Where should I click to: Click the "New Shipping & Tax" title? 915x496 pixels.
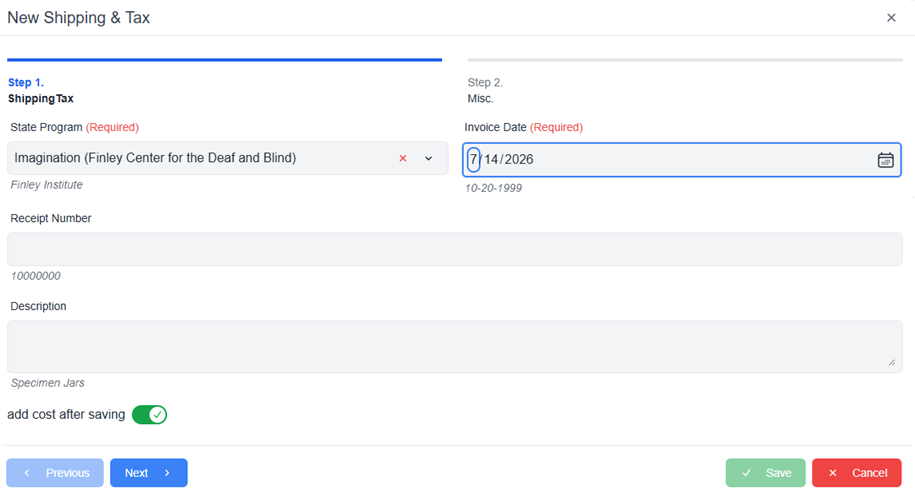[78, 18]
